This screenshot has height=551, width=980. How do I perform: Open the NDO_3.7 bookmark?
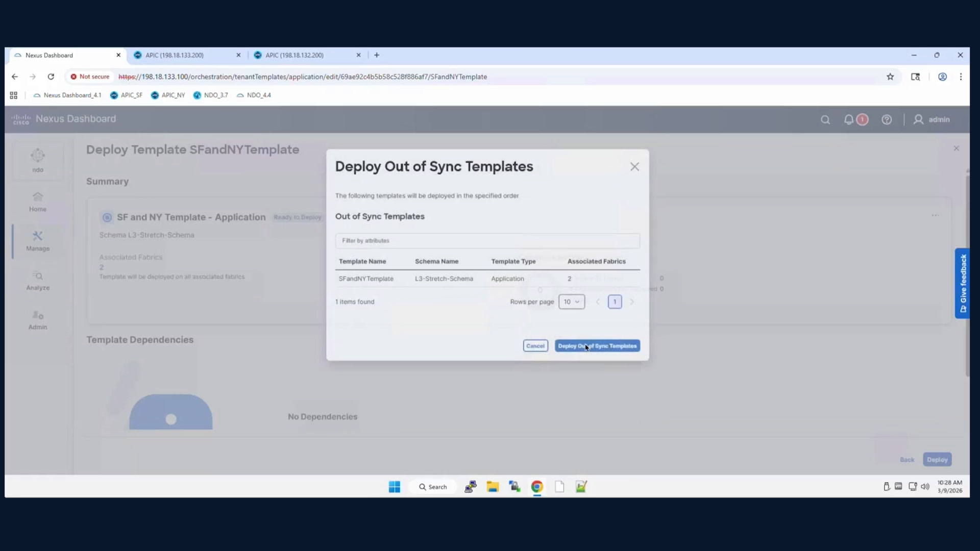tap(210, 95)
